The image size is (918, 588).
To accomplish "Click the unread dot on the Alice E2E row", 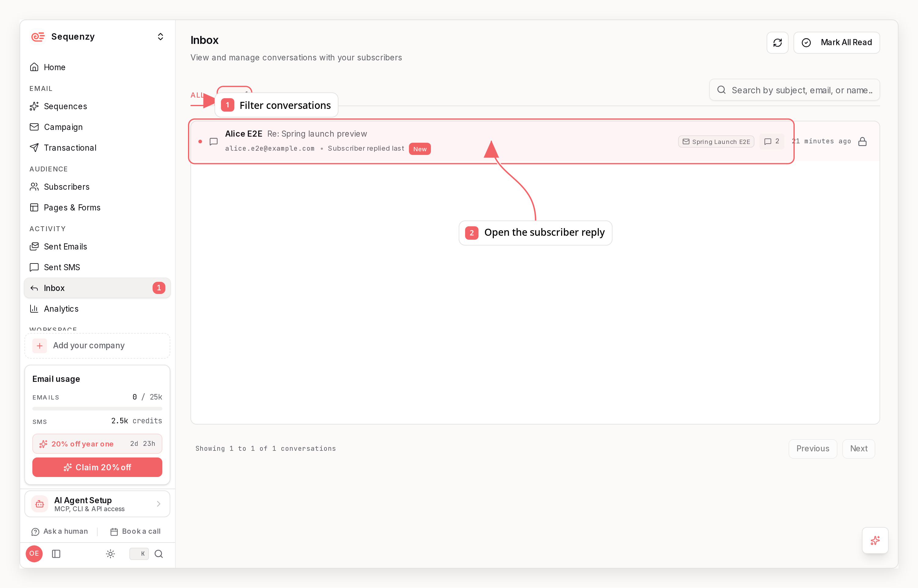I will (200, 142).
